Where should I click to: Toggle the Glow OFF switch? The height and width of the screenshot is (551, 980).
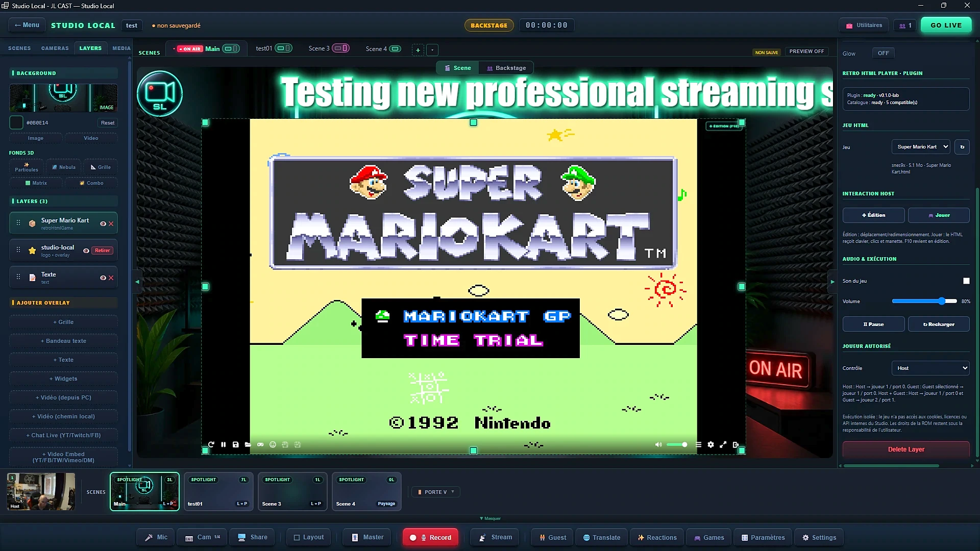[884, 53]
